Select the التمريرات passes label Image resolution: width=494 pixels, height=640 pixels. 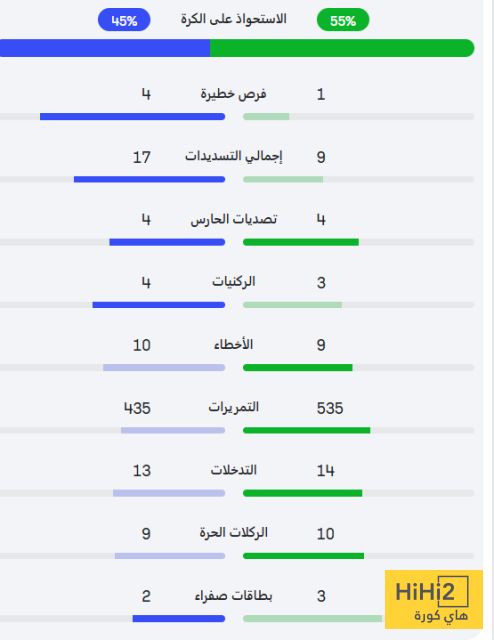pyautogui.click(x=234, y=407)
